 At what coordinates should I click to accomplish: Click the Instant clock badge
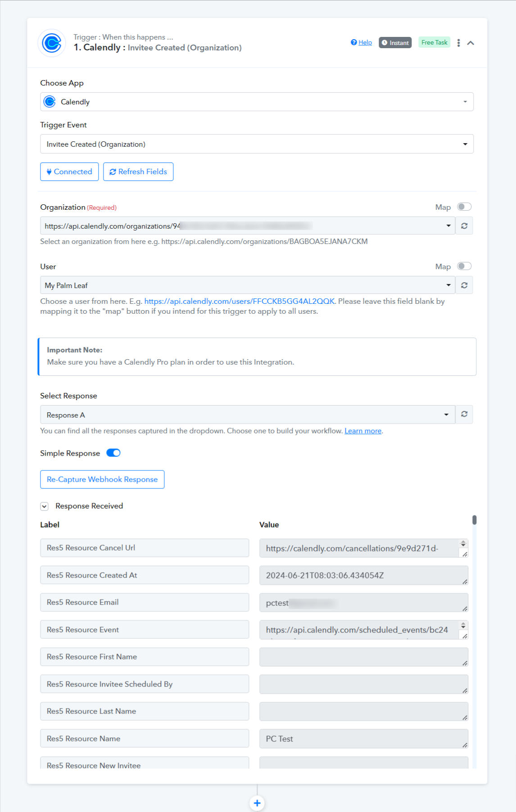pos(395,43)
